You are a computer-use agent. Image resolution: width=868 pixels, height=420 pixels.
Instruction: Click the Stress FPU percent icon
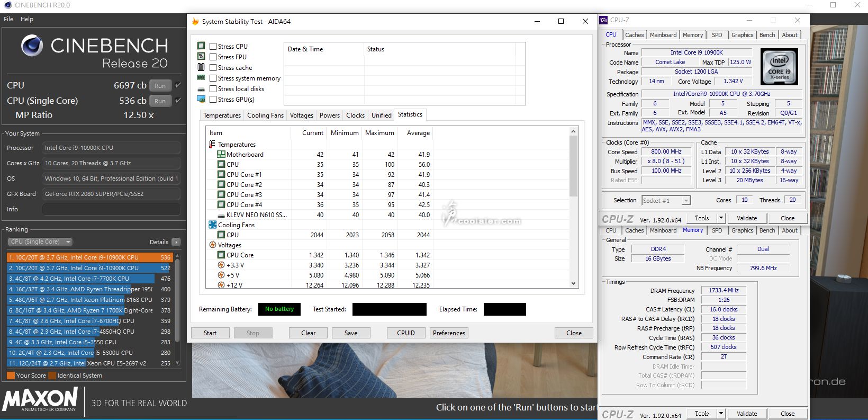click(201, 57)
